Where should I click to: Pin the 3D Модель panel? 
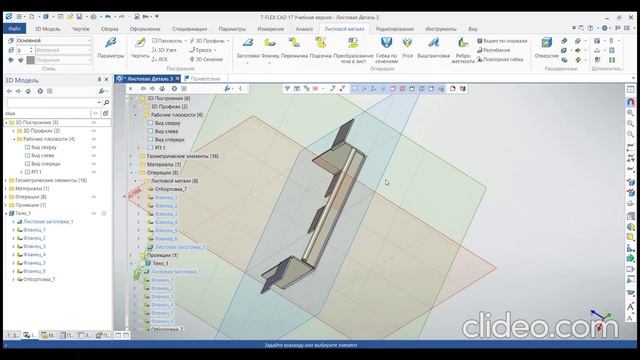99,80
